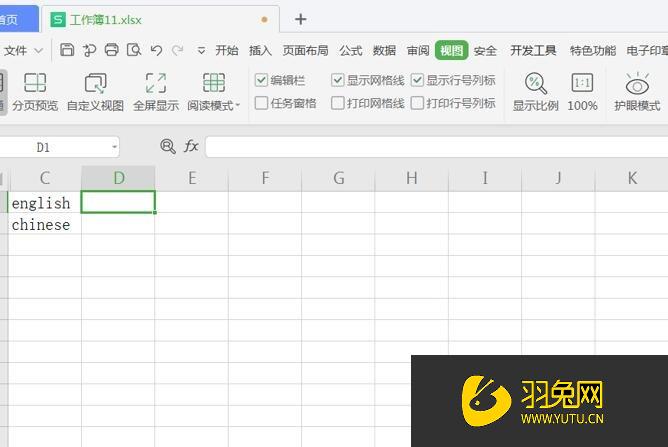The height and width of the screenshot is (447, 668).
Task: Undo the last action
Action: [x=156, y=50]
